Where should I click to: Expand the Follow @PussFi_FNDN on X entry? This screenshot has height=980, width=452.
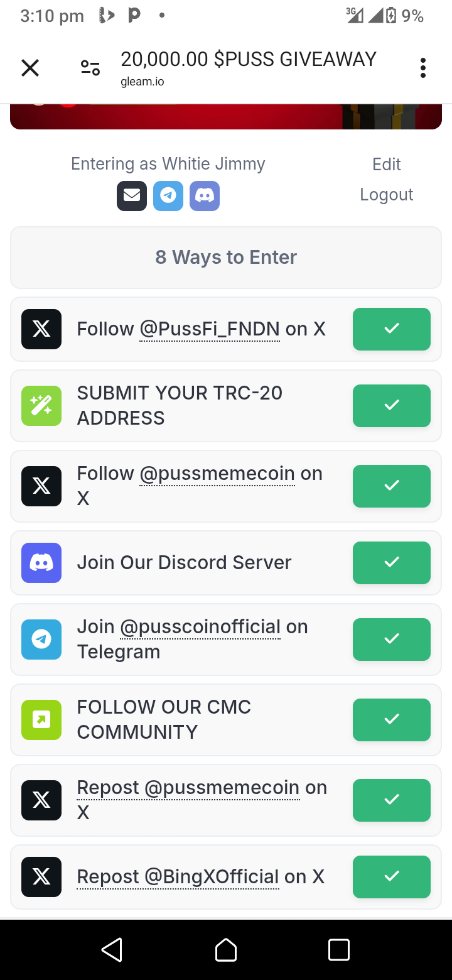(226, 329)
